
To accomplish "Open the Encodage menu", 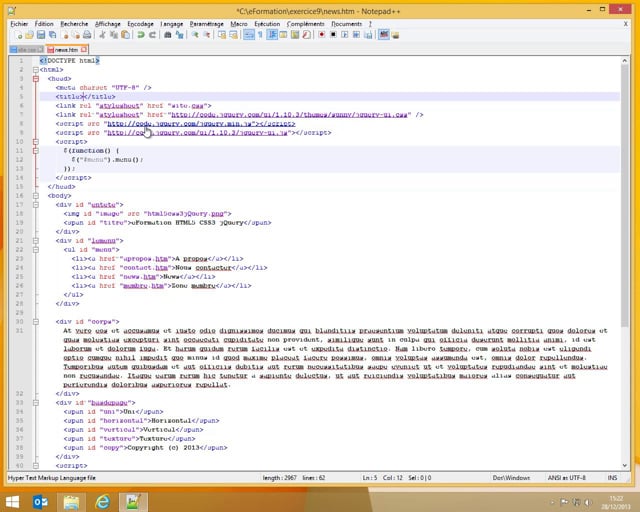I will (x=140, y=24).
